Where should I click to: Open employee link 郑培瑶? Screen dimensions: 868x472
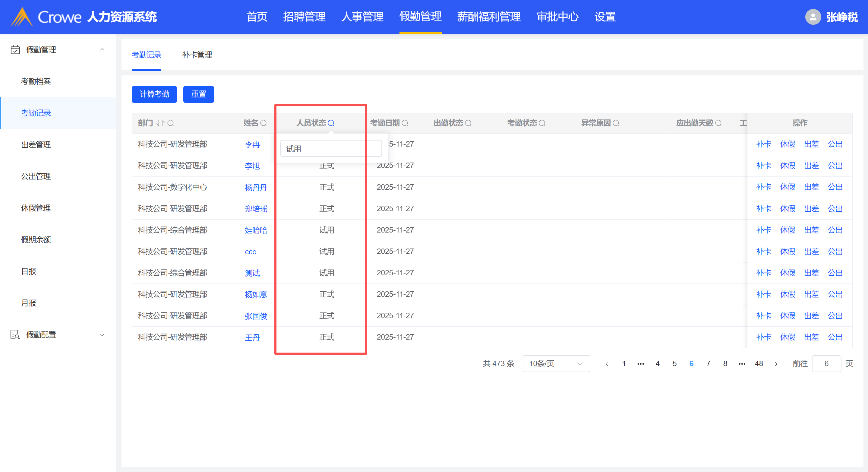click(256, 209)
